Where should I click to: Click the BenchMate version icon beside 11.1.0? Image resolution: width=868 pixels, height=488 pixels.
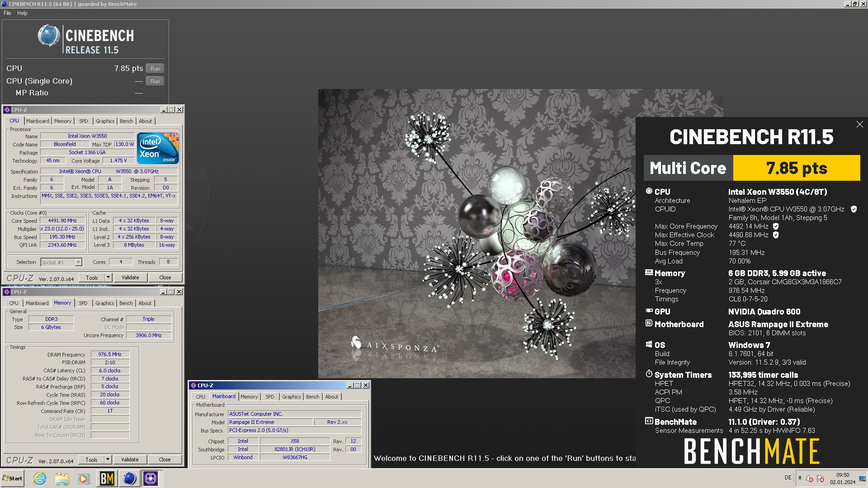click(x=649, y=421)
